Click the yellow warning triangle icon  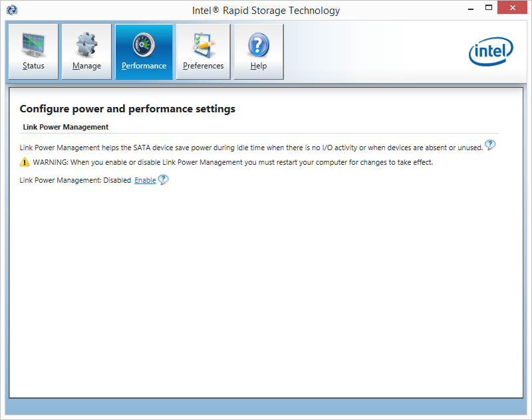25,162
